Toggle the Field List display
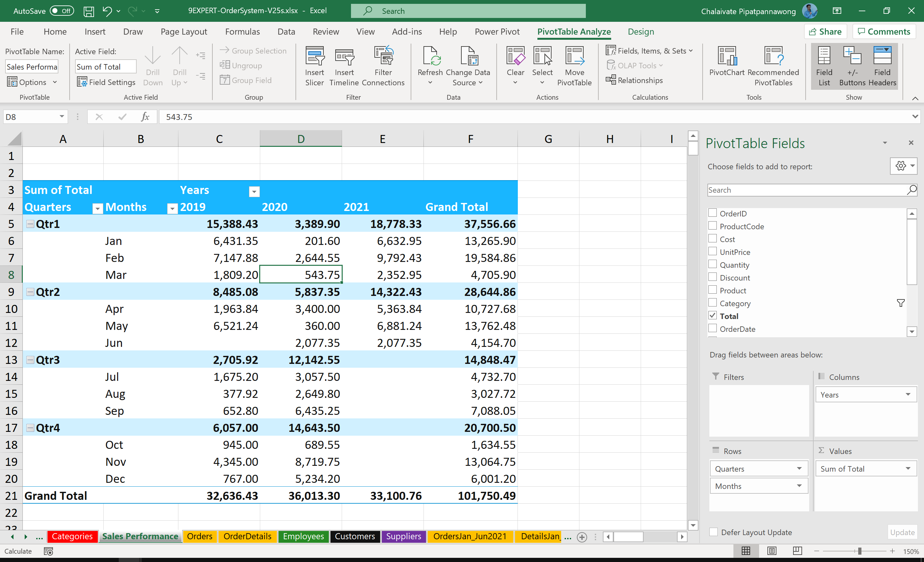The height and width of the screenshot is (562, 924). click(x=824, y=66)
